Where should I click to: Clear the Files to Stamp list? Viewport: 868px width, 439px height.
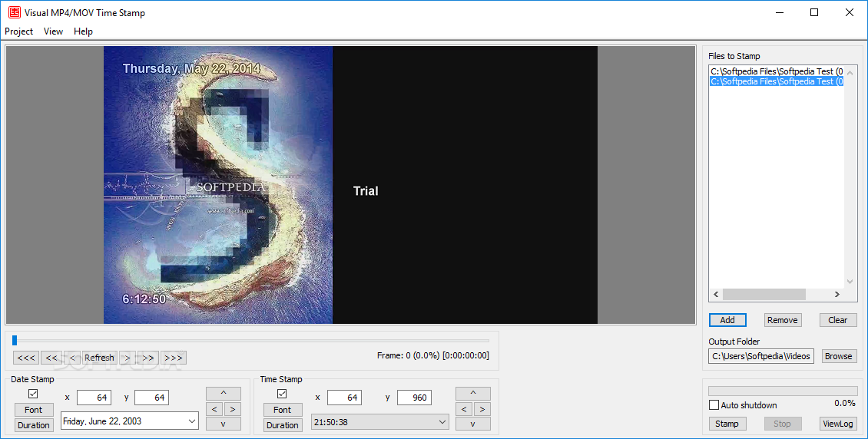[x=837, y=320]
